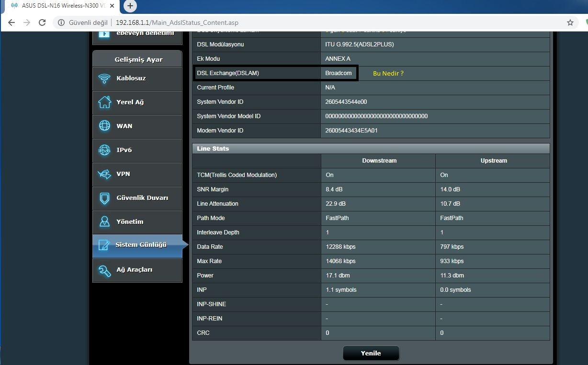
Task: Select the Güvenlik Duvarı menu label
Action: tap(142, 198)
